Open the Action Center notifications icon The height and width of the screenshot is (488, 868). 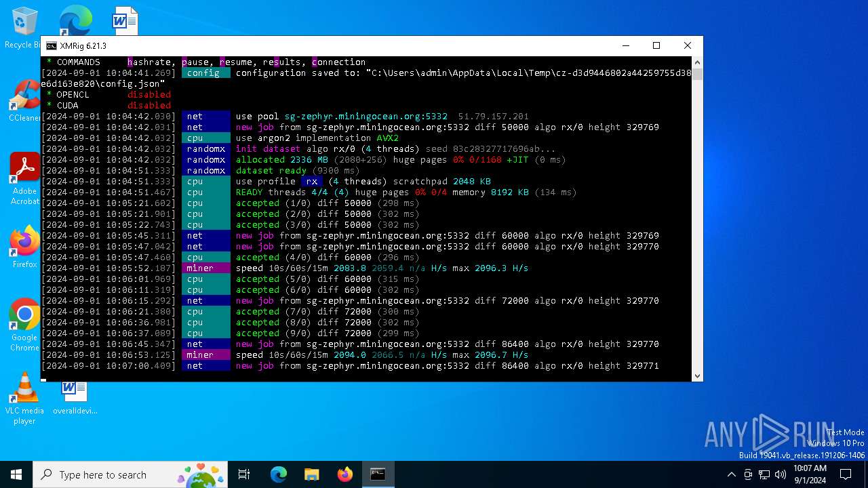tap(846, 474)
